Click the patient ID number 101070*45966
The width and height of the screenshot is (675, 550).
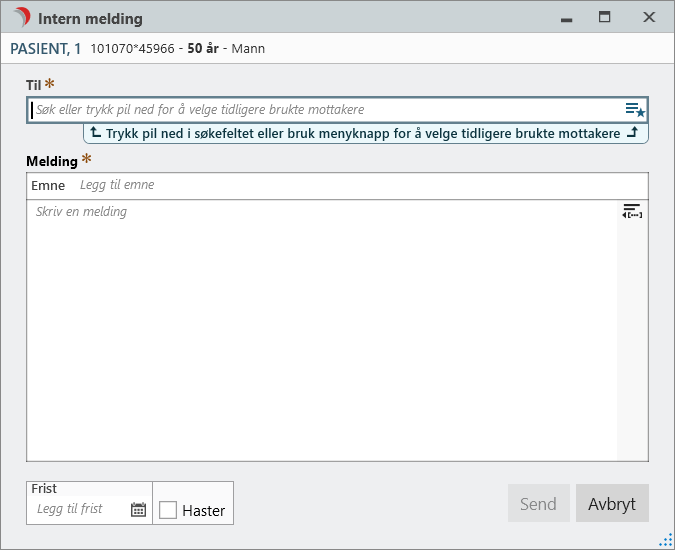(132, 48)
